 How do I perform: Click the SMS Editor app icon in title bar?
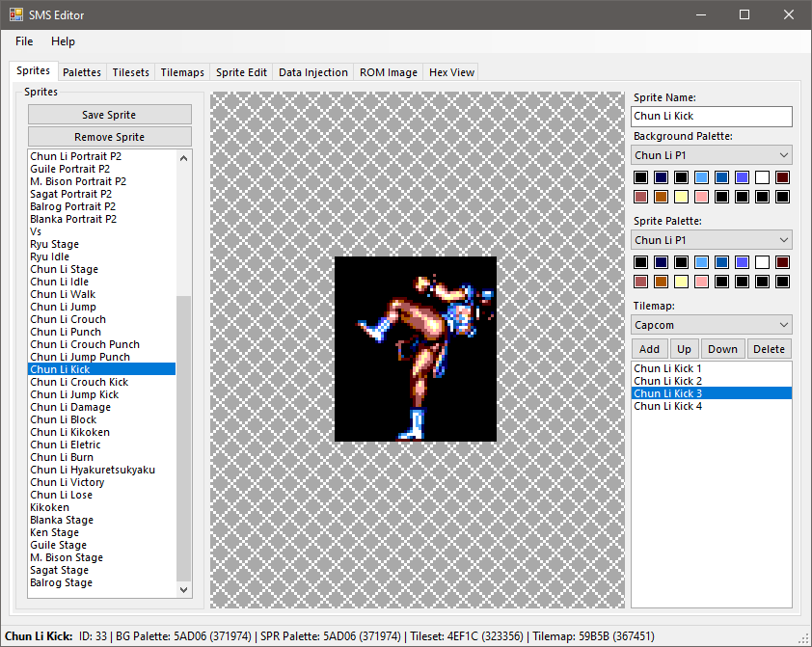[x=16, y=14]
